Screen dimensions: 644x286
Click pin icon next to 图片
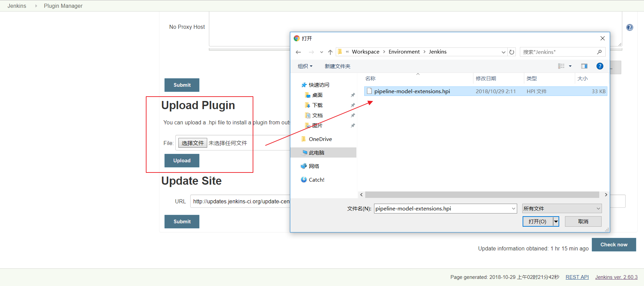click(353, 125)
